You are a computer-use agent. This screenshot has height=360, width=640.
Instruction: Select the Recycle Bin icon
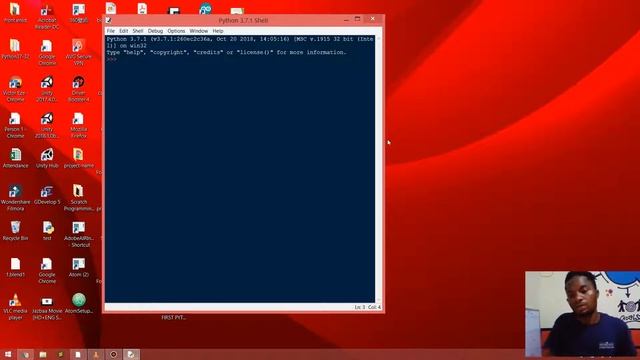pyautogui.click(x=15, y=231)
